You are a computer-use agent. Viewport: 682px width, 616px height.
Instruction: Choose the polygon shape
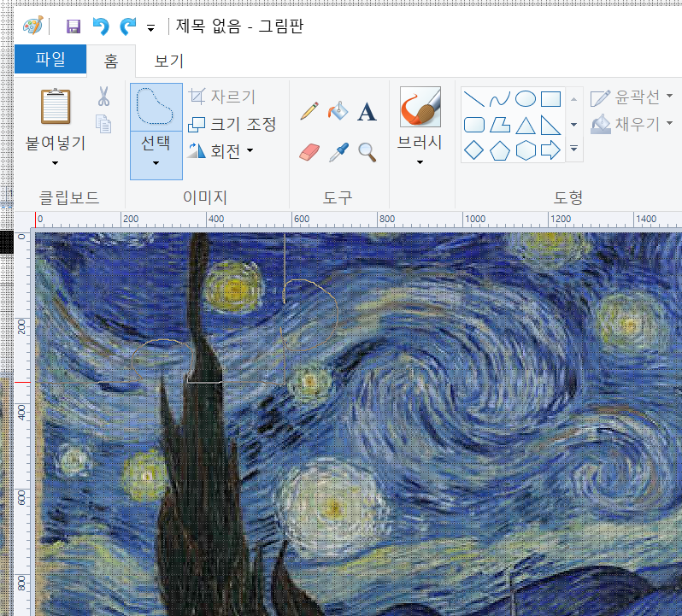(500, 125)
